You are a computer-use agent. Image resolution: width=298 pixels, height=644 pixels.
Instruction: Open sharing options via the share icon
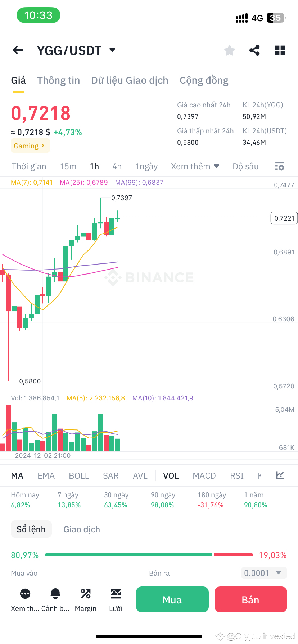coord(255,50)
